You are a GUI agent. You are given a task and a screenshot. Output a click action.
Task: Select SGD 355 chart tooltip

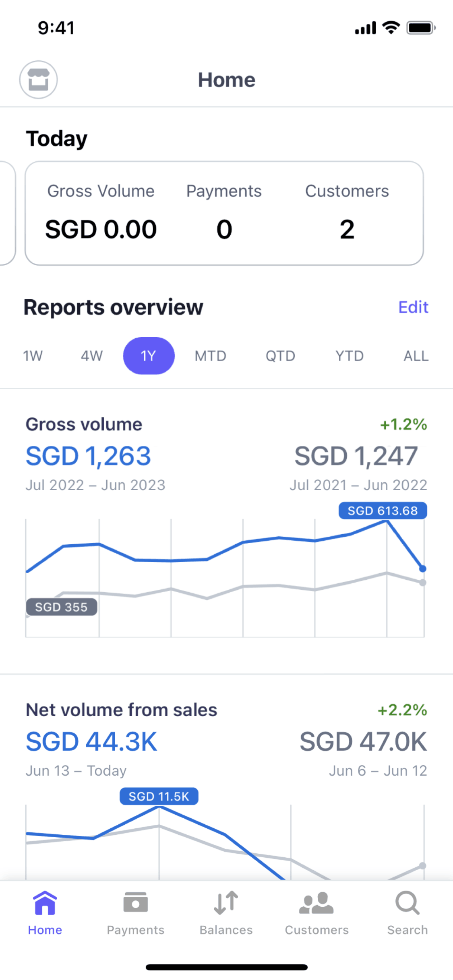[x=61, y=607]
